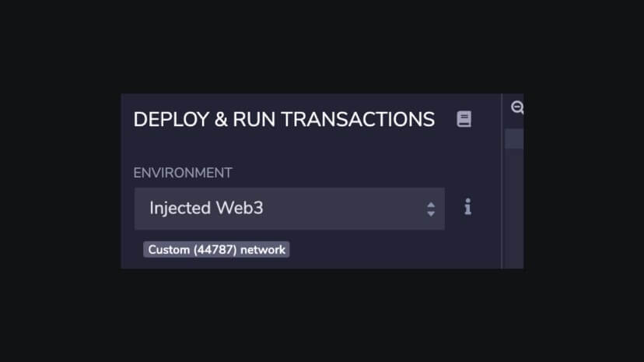Click the down arrow of the environment selector
644x362 pixels.
tap(430, 213)
